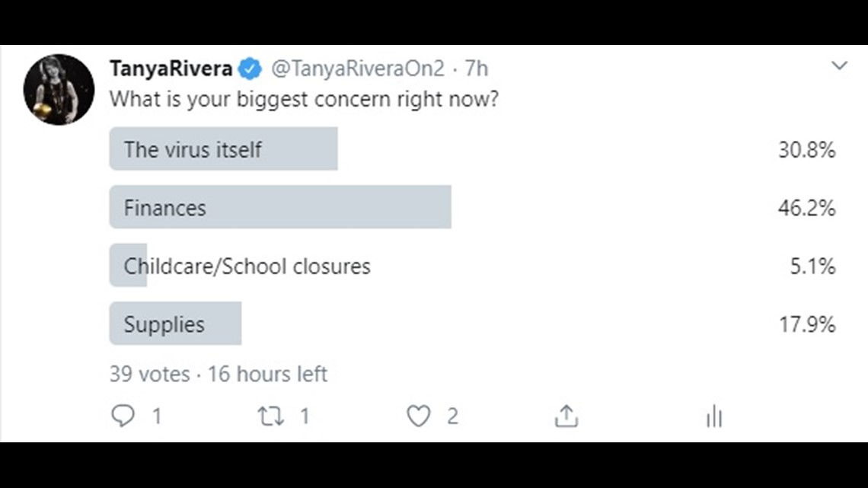
Task: Like the tweet with heart icon
Action: (419, 416)
